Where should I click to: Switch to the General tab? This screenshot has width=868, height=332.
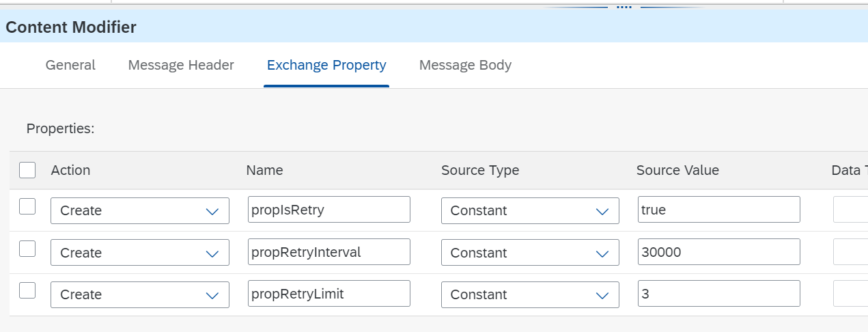[70, 65]
